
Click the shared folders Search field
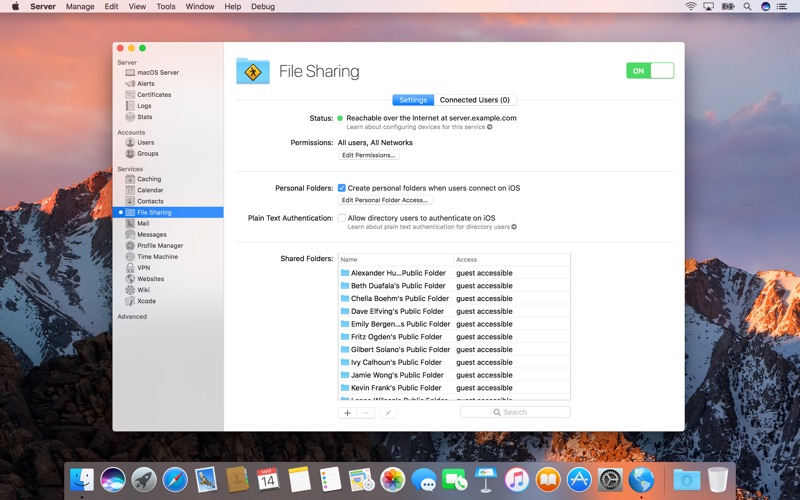(x=515, y=412)
